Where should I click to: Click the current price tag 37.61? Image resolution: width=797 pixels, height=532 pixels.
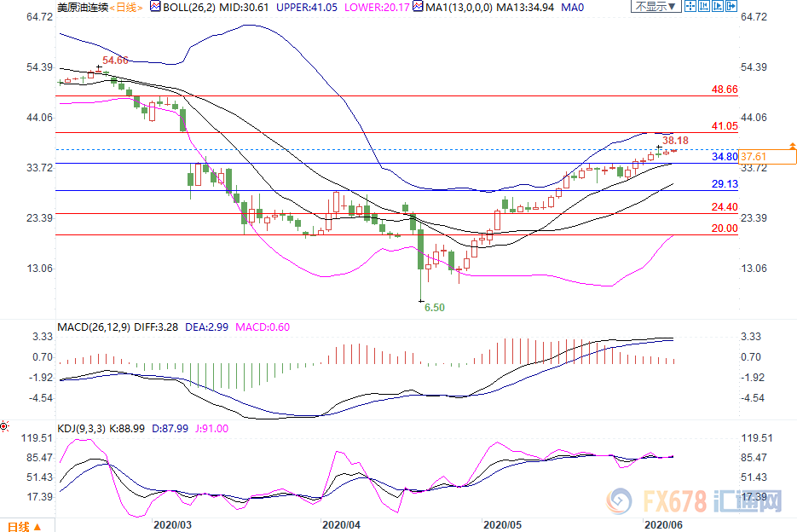tap(757, 157)
